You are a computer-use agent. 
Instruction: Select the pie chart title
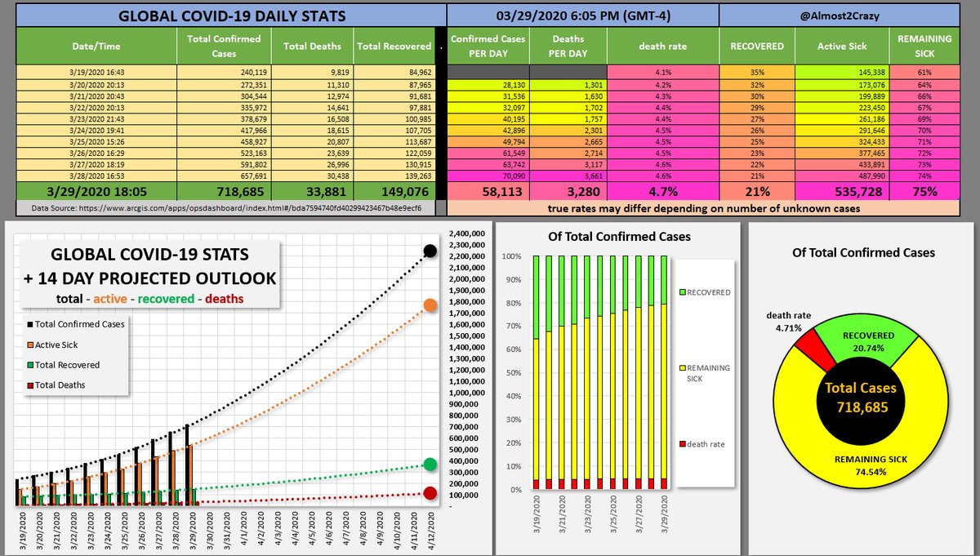click(863, 253)
